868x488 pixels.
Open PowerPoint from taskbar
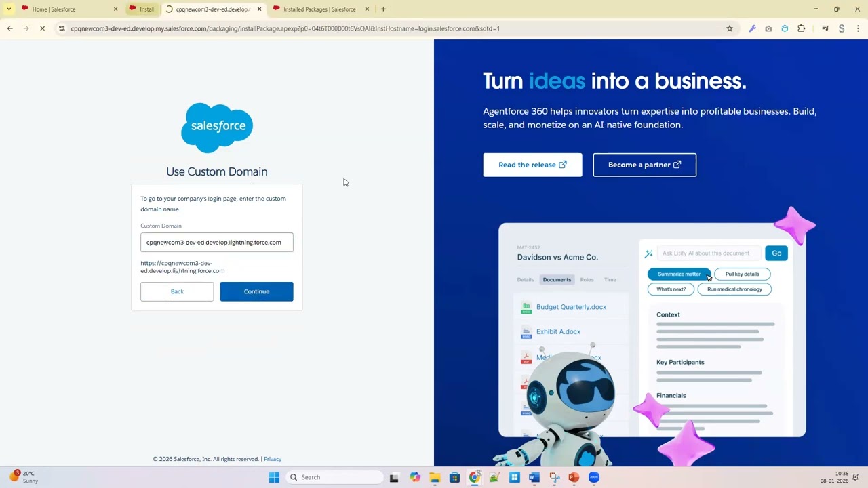click(574, 477)
